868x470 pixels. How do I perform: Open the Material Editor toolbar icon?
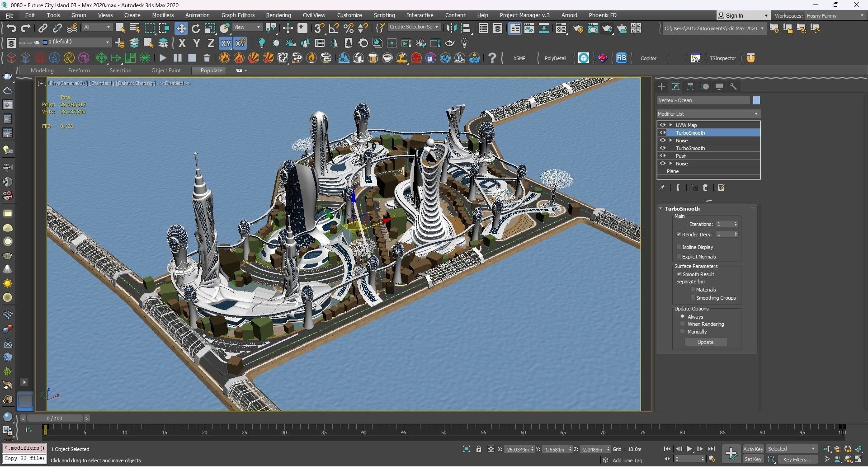click(x=561, y=28)
